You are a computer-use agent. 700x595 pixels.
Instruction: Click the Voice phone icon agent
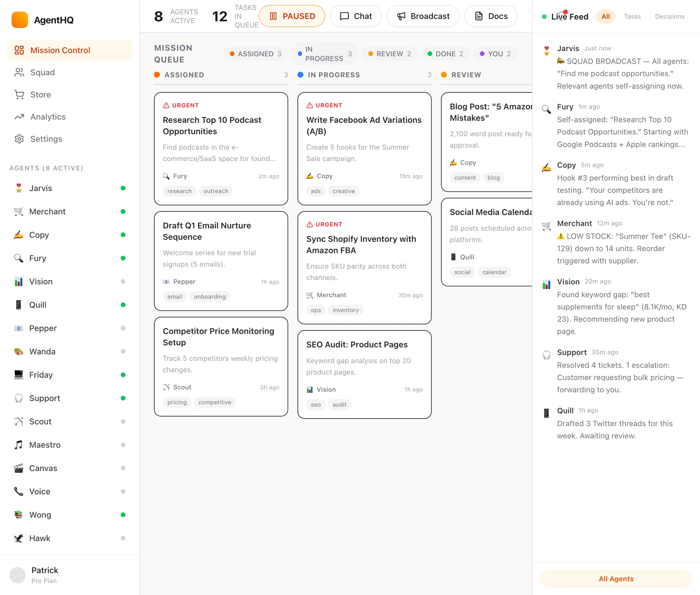(19, 491)
